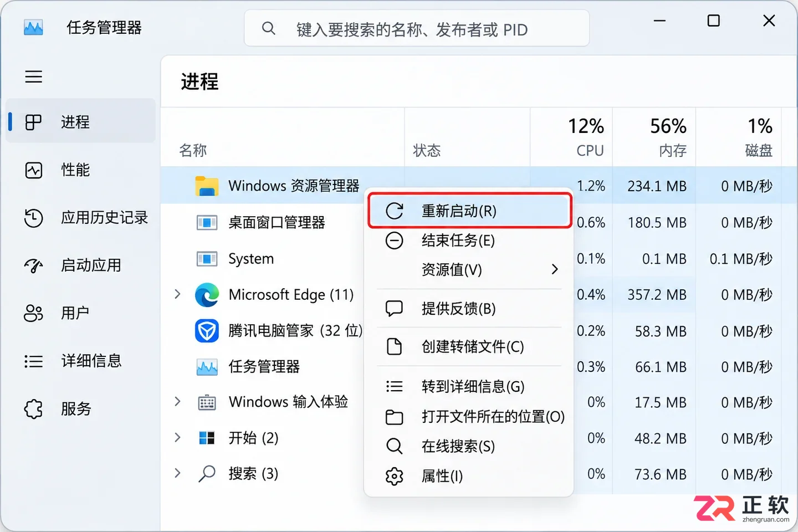Choose 重新启动(R) from context menu
This screenshot has height=532, width=798.
tap(469, 211)
